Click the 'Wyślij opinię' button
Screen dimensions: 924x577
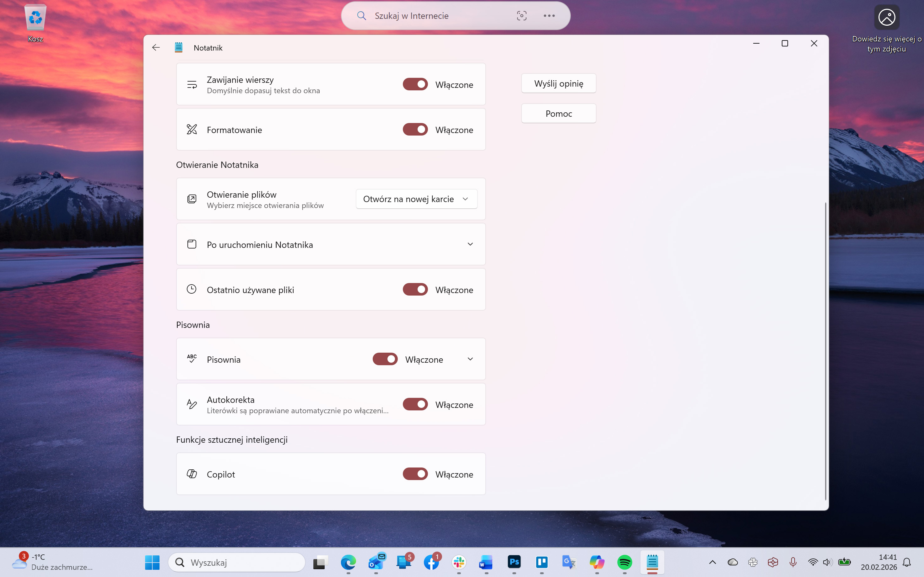[558, 83]
